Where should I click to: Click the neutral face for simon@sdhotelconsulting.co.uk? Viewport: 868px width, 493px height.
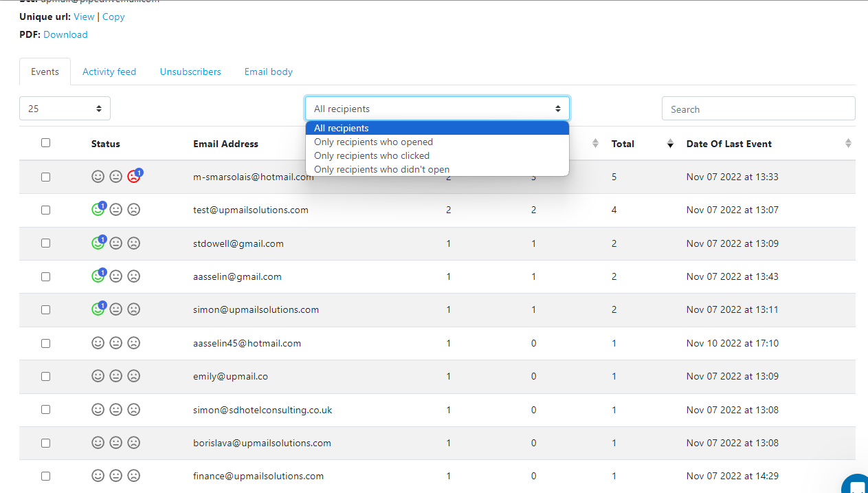(115, 410)
